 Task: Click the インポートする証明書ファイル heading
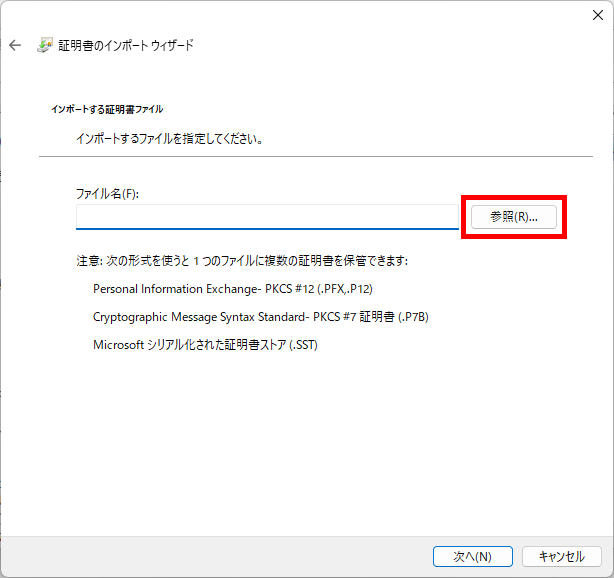tap(107, 109)
